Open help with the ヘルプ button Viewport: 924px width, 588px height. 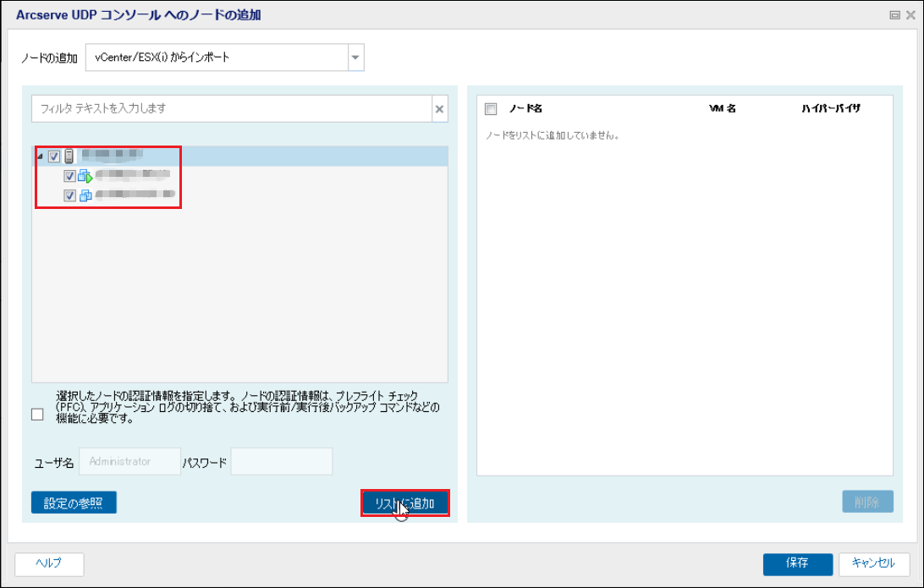tap(49, 563)
